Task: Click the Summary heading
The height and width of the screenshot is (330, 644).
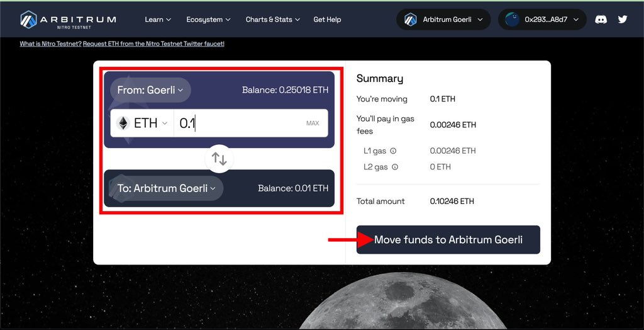Action: pyautogui.click(x=379, y=79)
